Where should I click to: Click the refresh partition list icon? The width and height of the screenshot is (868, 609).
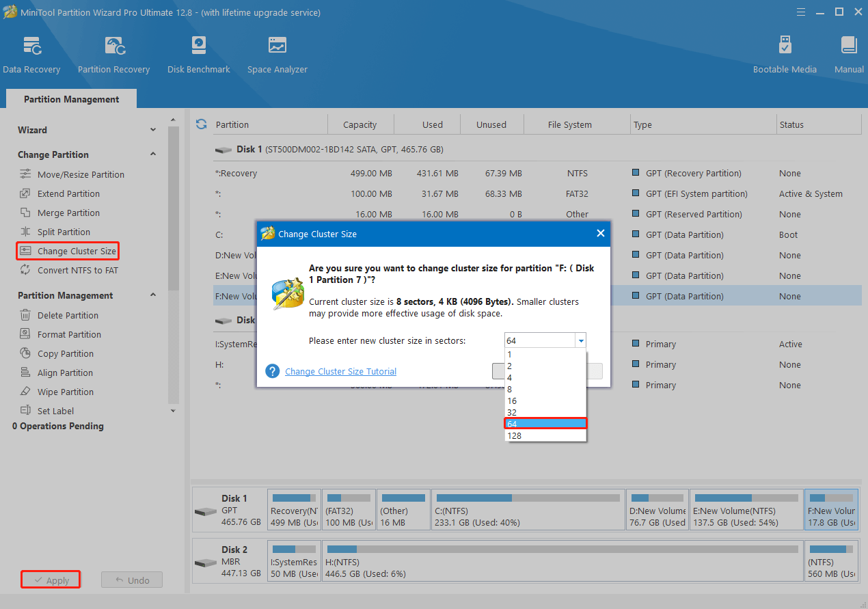(x=201, y=124)
